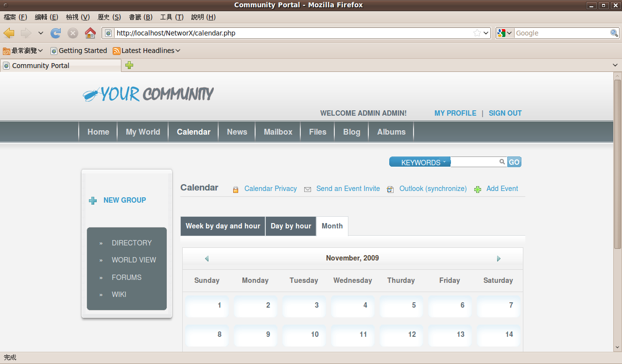Open the URL history dropdown arrow
622x364 pixels.
(x=486, y=33)
